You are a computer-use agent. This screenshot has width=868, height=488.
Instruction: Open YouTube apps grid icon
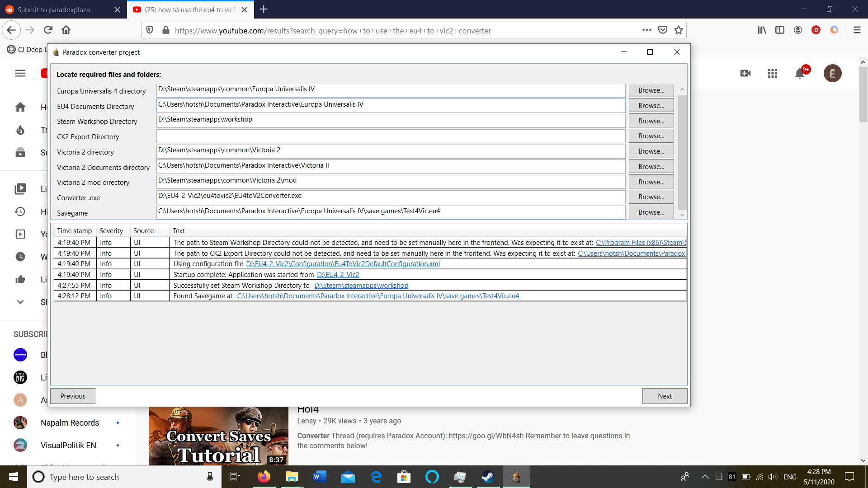tap(773, 73)
